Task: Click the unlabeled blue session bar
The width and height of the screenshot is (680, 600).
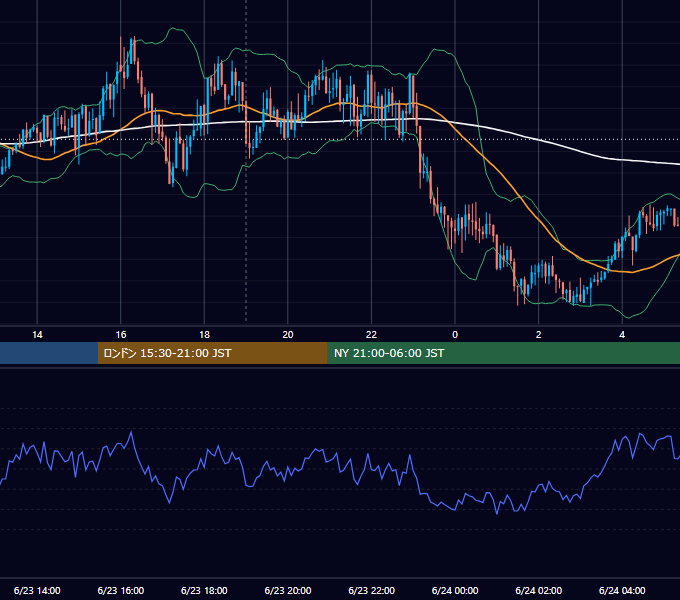Action: coord(49,353)
